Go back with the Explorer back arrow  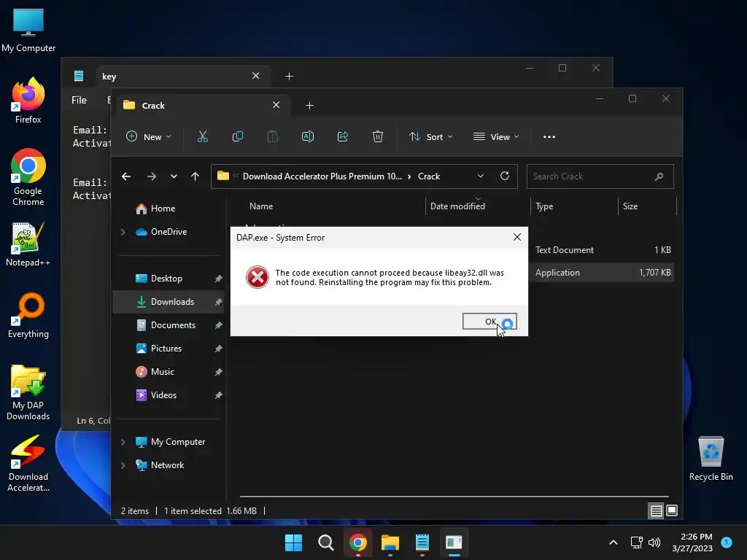(126, 176)
